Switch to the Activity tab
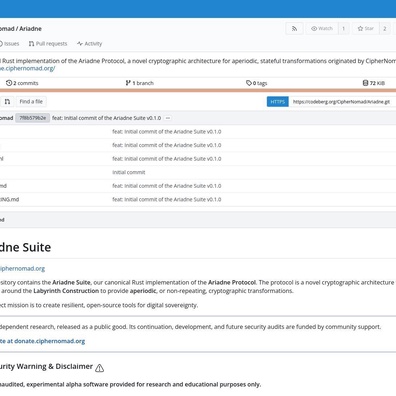The height and width of the screenshot is (396, 396). tap(89, 44)
